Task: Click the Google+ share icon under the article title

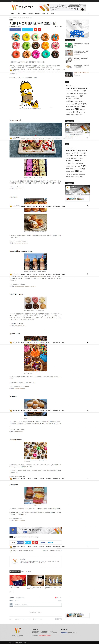Action: pyautogui.click(x=36, y=30)
